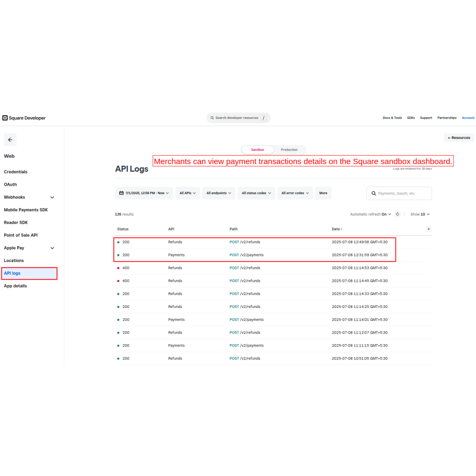
Task: Click the Account link
Action: [x=468, y=118]
